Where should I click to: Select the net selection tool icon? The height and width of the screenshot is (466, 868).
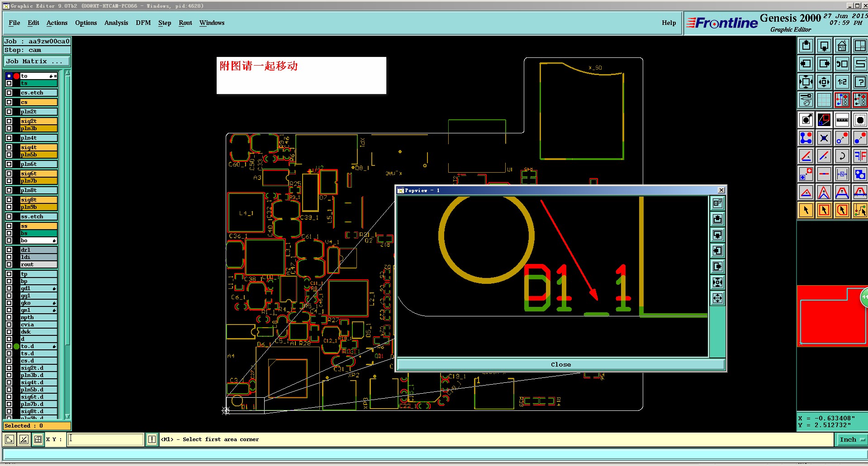(x=860, y=210)
